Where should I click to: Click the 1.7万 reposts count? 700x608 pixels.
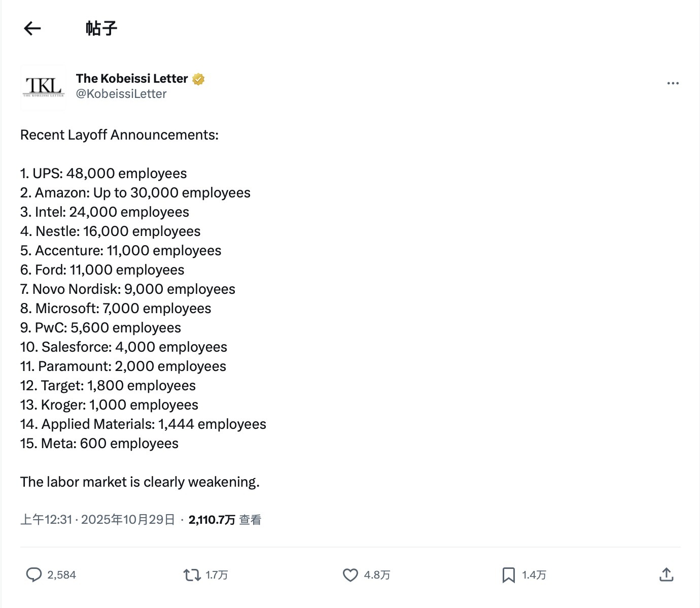pyautogui.click(x=217, y=575)
